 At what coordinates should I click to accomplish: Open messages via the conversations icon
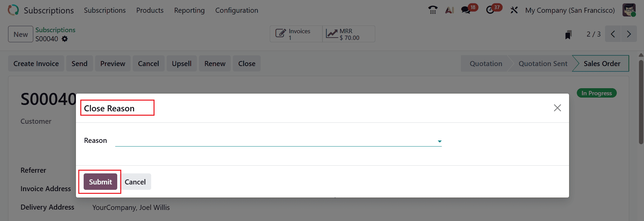pos(466,10)
